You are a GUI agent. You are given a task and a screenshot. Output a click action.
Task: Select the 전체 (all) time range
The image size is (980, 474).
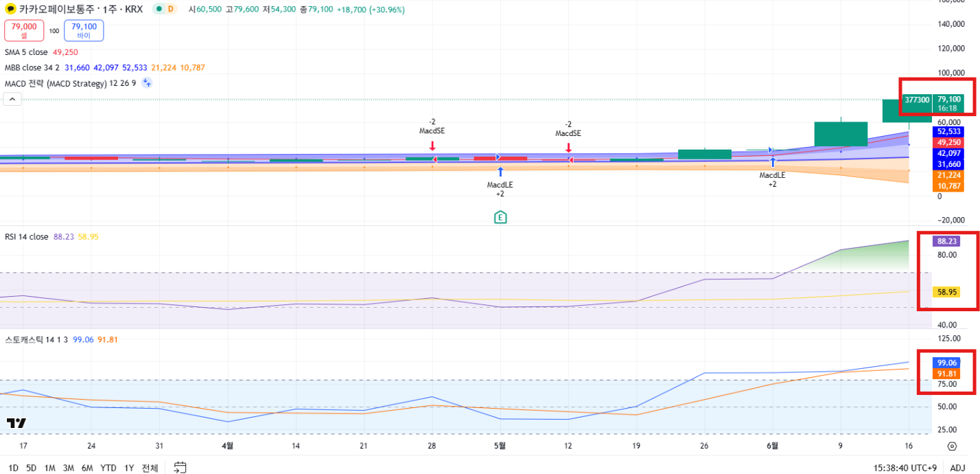point(150,468)
